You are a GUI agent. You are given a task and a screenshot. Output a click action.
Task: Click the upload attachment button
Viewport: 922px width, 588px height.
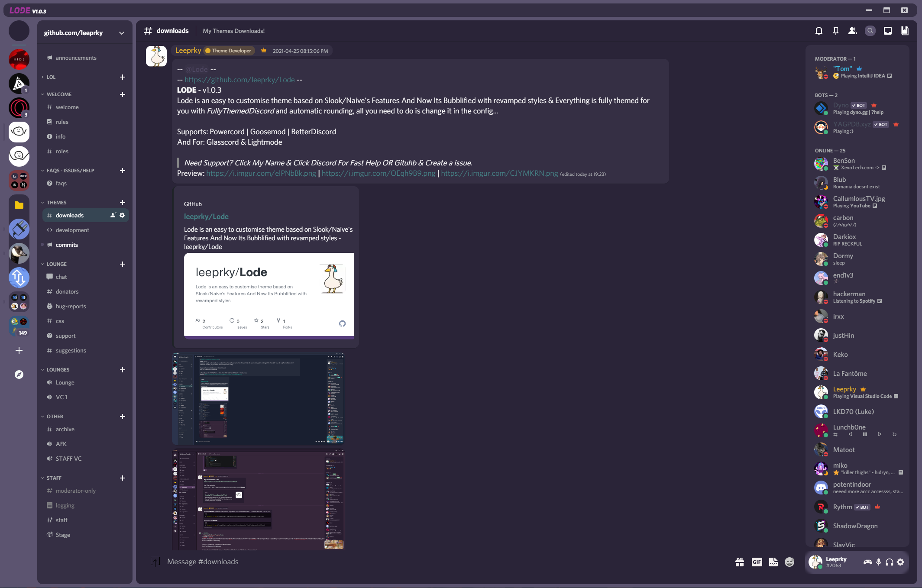155,562
